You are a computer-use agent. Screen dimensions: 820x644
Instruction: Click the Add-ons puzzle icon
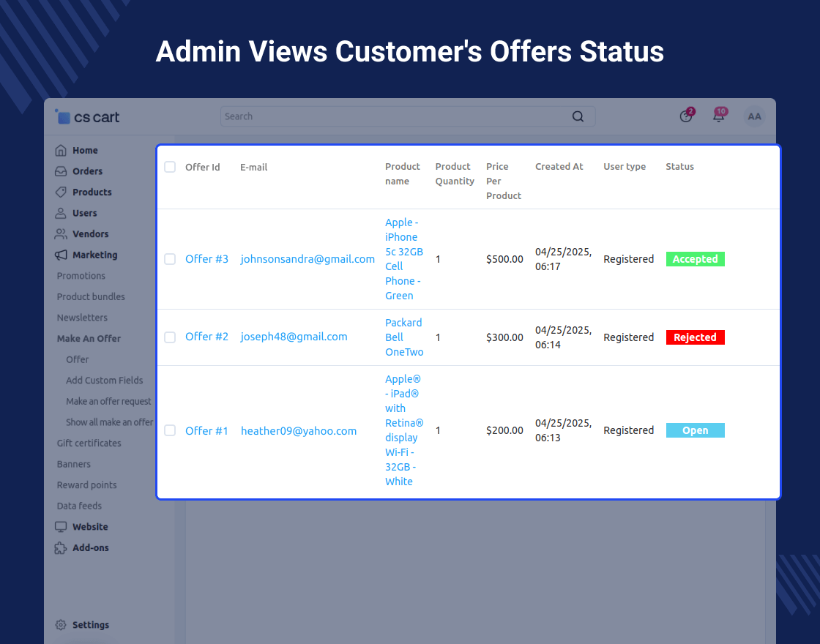(61, 548)
